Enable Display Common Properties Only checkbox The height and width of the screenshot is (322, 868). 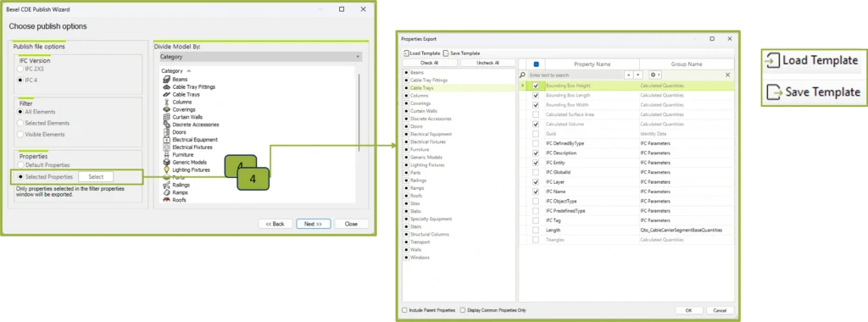tap(463, 310)
